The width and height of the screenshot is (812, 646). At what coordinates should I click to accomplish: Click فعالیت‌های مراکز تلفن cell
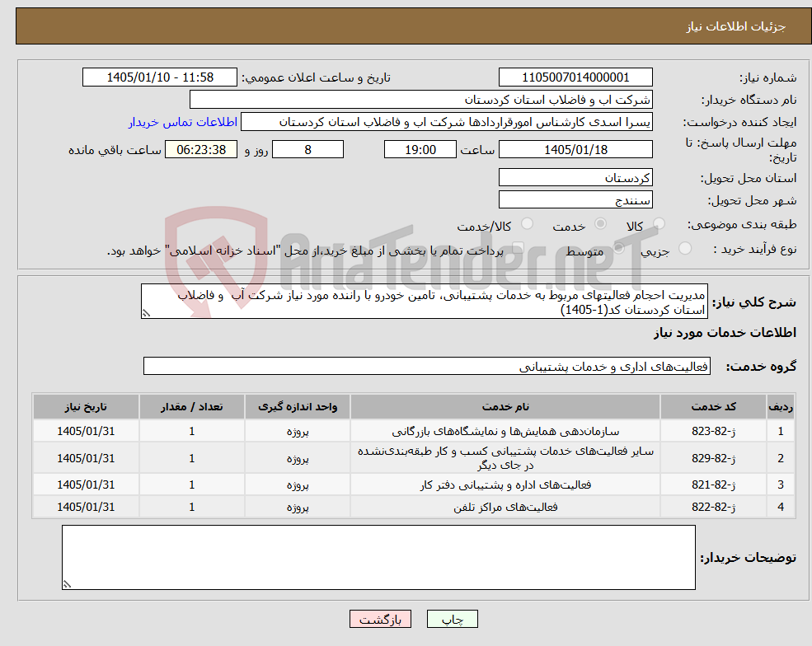pyautogui.click(x=505, y=508)
